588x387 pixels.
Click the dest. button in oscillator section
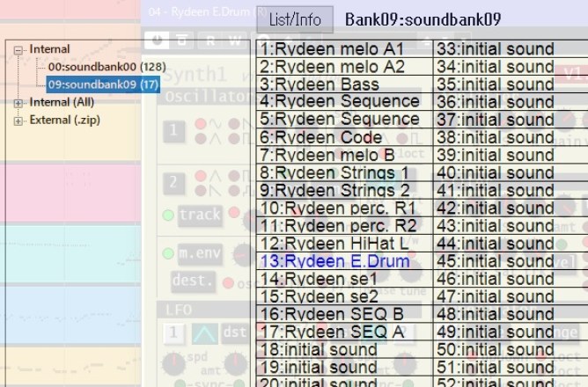(194, 281)
